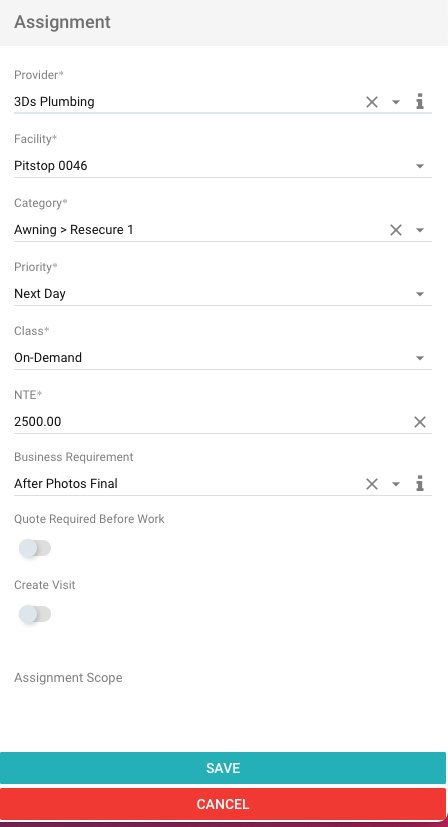Select the 3Ds Plumbing provider text field
Viewport: 448px width, 827px height.
click(187, 102)
